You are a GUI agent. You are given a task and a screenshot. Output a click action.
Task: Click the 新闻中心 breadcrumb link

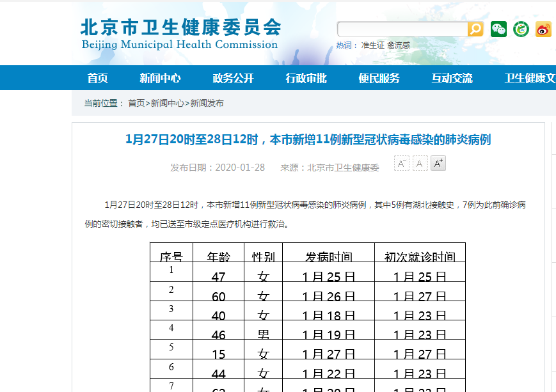(x=167, y=103)
